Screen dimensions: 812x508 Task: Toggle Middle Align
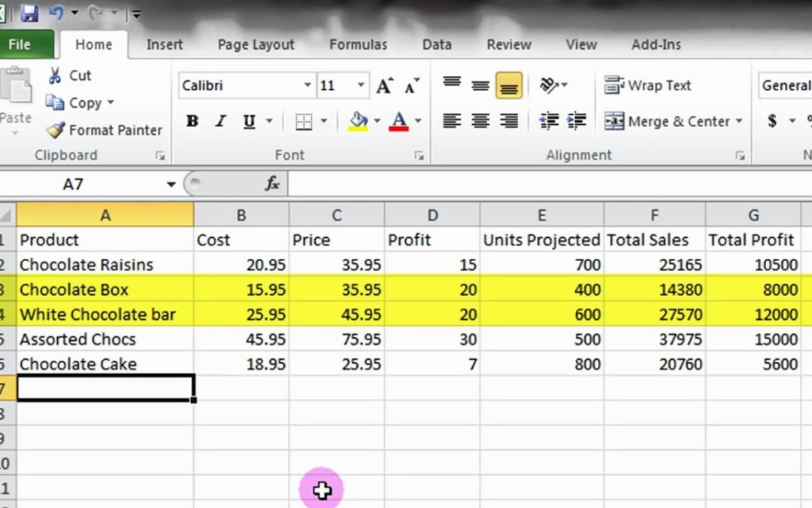click(x=480, y=85)
